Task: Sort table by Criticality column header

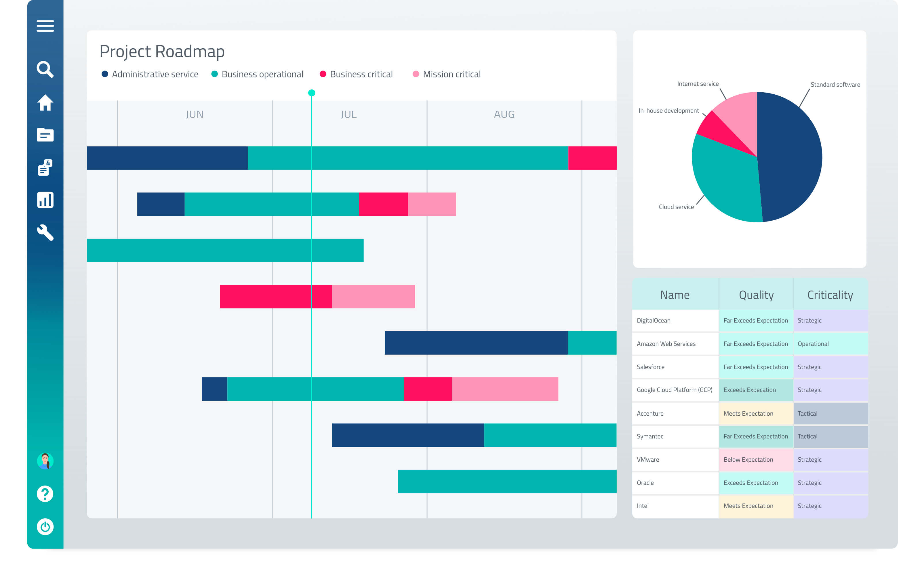Action: point(830,295)
